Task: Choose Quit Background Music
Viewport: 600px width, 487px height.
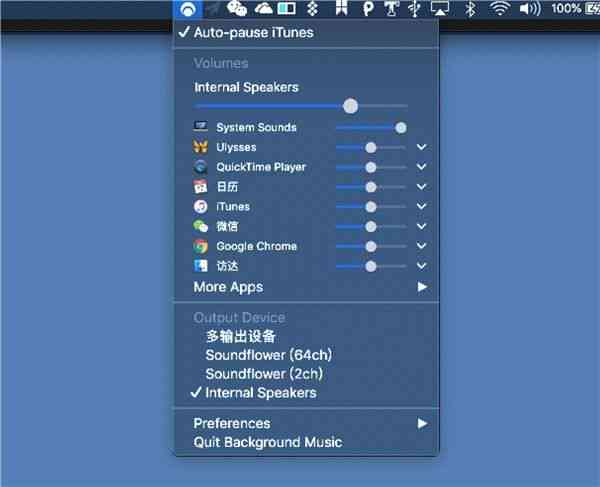Action: coord(306,442)
